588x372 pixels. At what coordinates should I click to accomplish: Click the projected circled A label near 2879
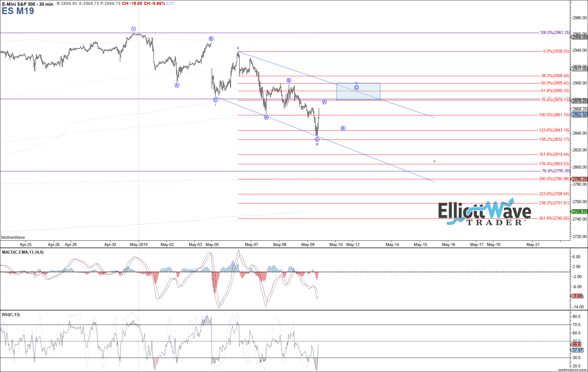(x=324, y=102)
